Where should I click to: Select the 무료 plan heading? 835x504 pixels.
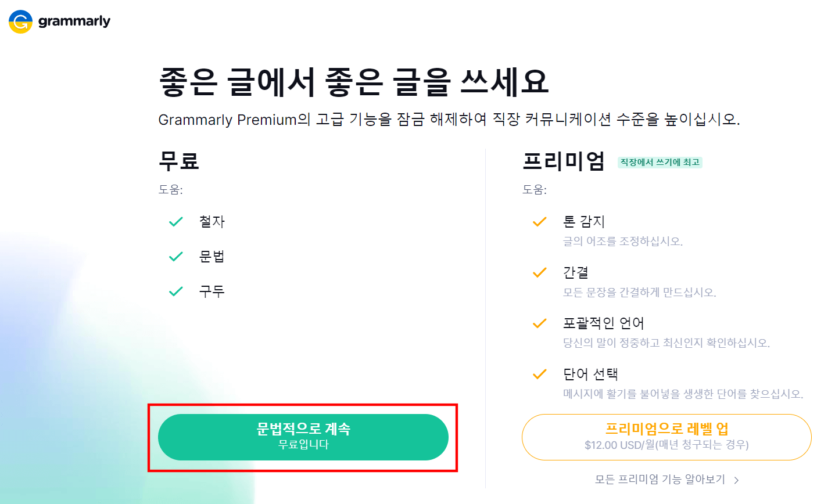pos(178,161)
